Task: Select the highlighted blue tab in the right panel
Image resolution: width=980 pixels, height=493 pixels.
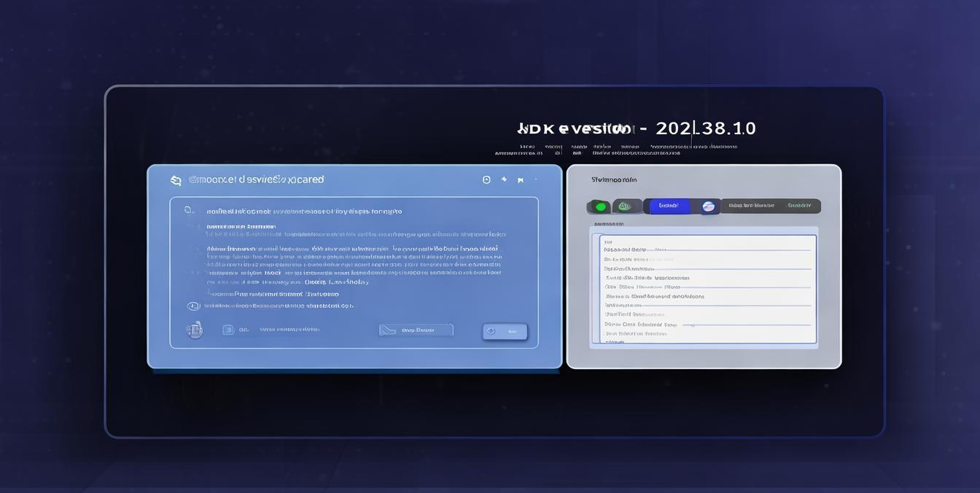Action: [669, 206]
